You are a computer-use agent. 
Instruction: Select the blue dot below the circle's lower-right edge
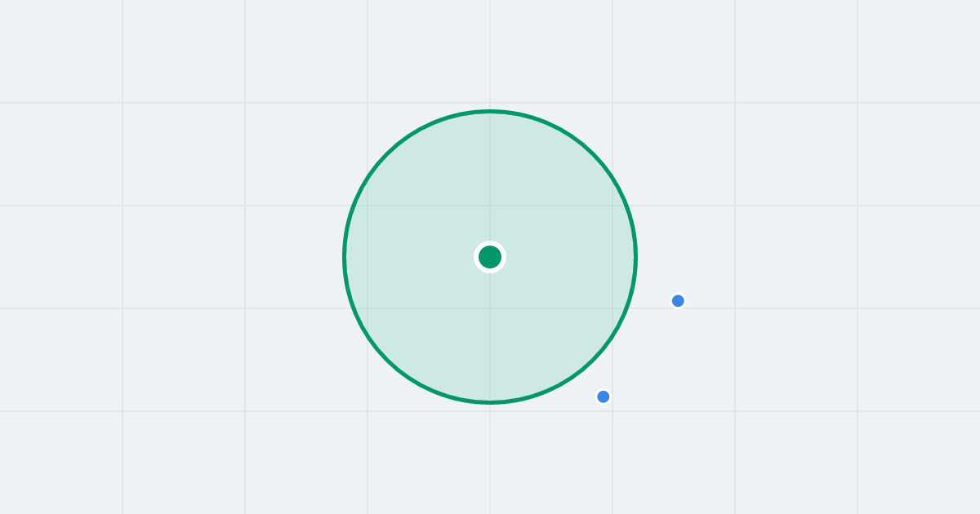[x=604, y=397]
